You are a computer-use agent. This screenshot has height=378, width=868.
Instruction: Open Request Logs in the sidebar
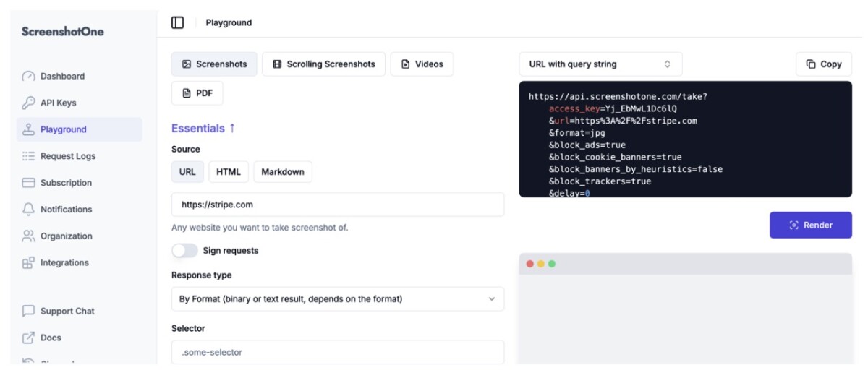(67, 156)
